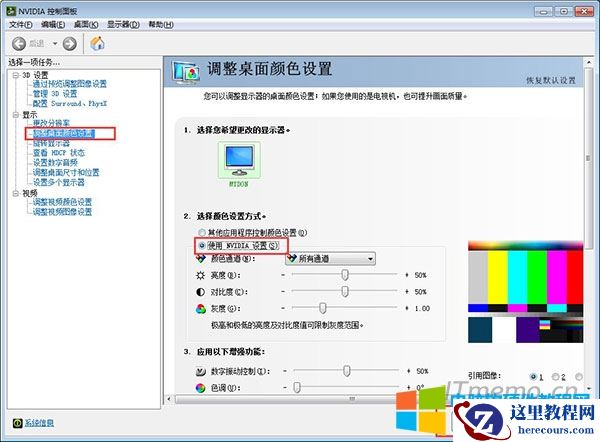Viewport: 600px width, 442px height.
Task: Click the minus button for 亮度
Action: click(x=283, y=275)
